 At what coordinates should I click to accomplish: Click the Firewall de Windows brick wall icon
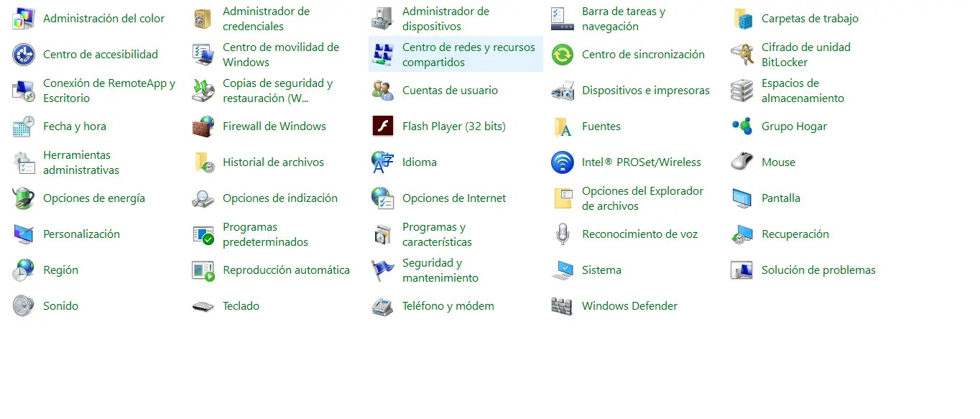coord(203,126)
